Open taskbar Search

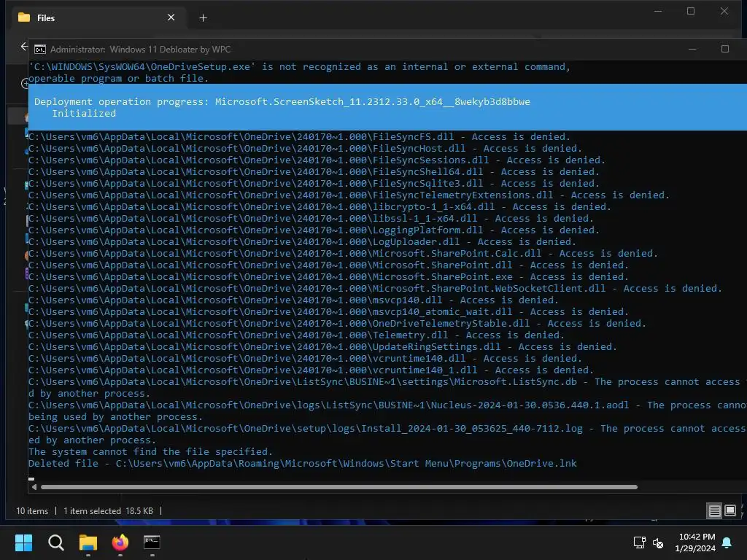55,542
